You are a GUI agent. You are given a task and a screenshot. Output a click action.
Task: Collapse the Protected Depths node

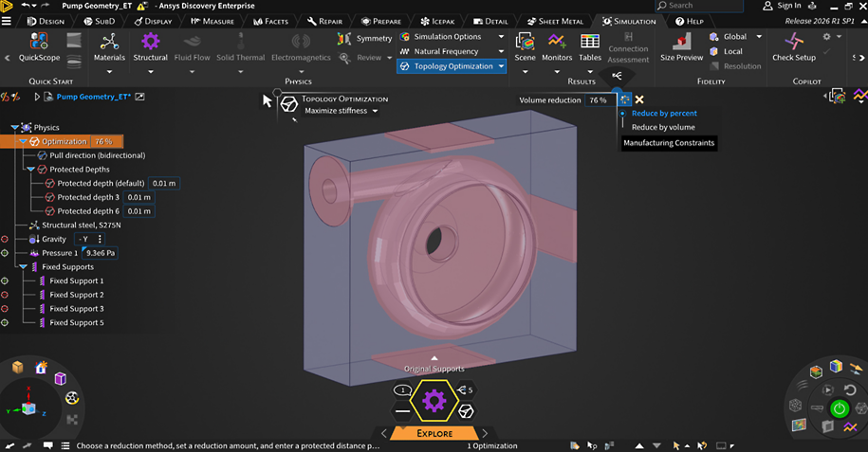coord(31,170)
